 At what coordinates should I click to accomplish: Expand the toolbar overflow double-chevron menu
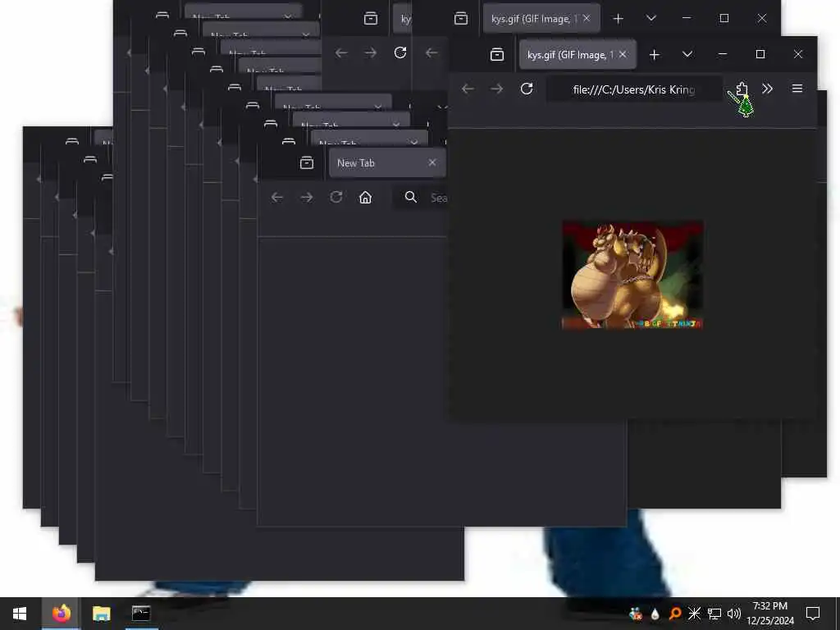click(767, 89)
